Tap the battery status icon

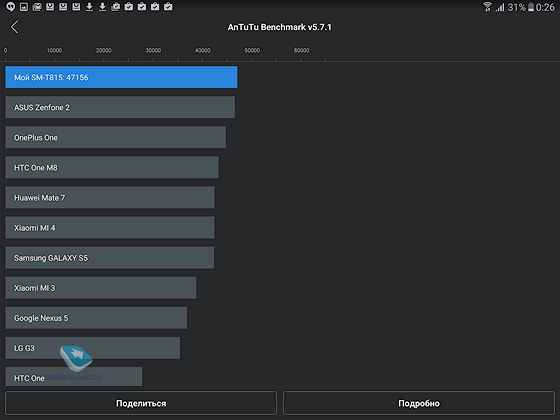tap(531, 7)
